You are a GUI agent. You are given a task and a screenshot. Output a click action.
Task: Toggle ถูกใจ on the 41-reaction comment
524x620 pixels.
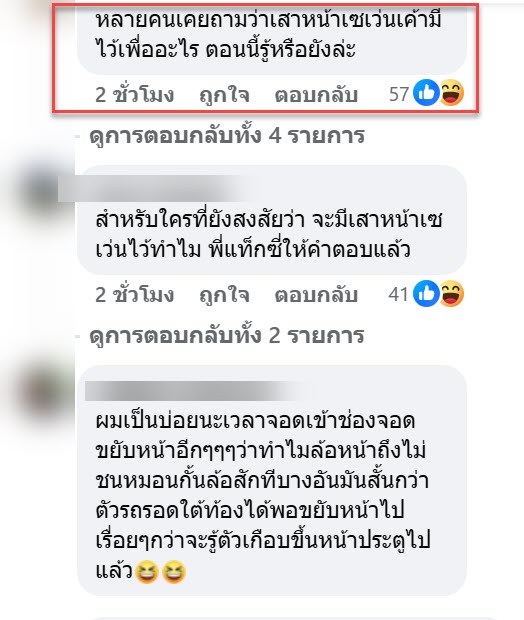tap(224, 295)
